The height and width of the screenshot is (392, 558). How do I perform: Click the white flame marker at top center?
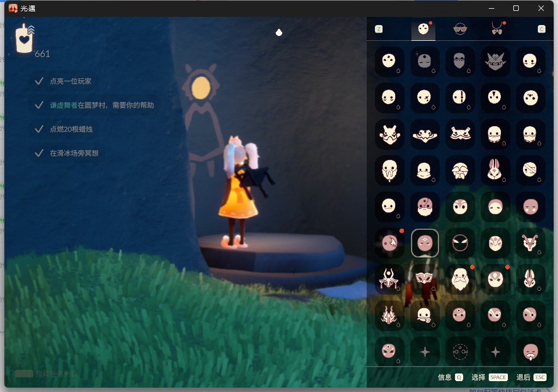[x=279, y=32]
